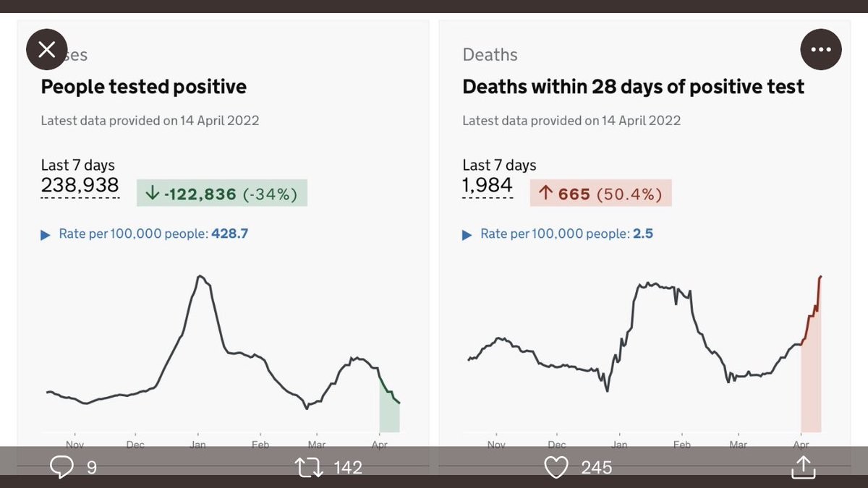Viewport: 868px width, 488px height.
Task: Click the underlined 238,938 cases figure
Action: click(x=80, y=186)
